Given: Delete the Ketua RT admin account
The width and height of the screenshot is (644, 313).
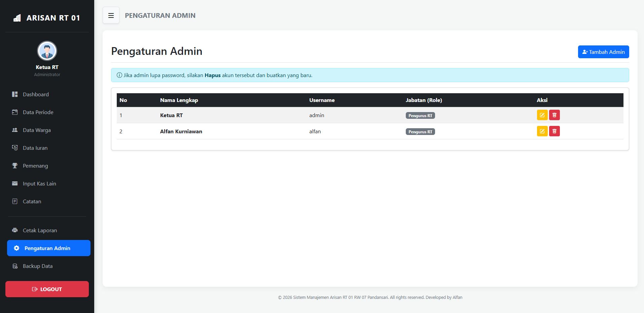Looking at the screenshot, I should click(x=554, y=115).
